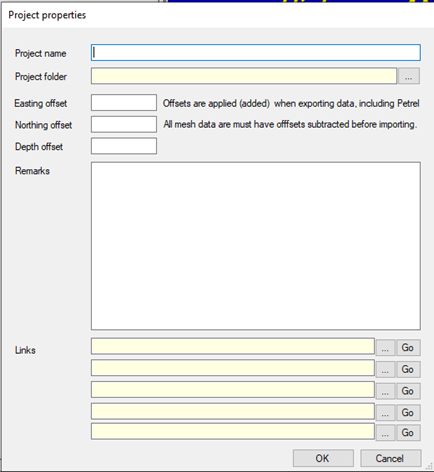Click the Project folder path field

point(244,76)
